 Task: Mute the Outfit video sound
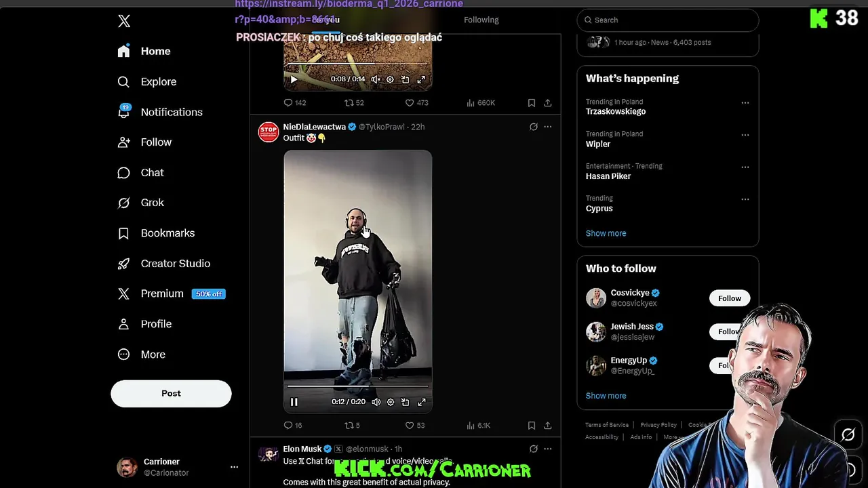pyautogui.click(x=376, y=402)
